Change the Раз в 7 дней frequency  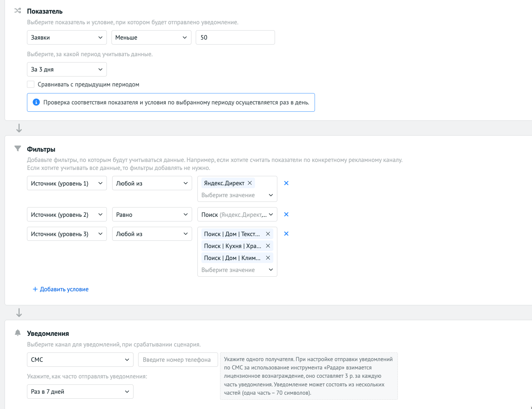[x=80, y=392]
